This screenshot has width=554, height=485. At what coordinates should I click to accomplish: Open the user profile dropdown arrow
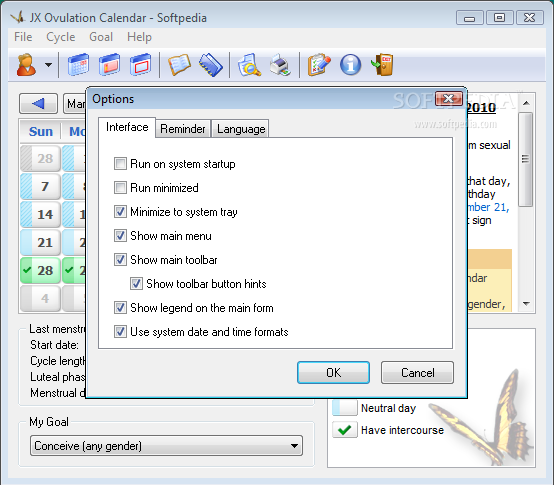coord(48,65)
